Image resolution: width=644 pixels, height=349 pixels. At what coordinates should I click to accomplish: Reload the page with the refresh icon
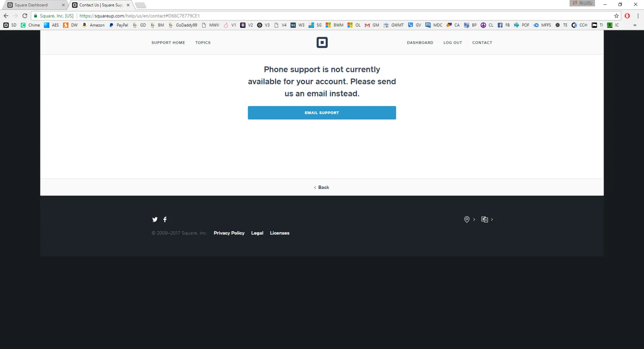click(x=25, y=16)
